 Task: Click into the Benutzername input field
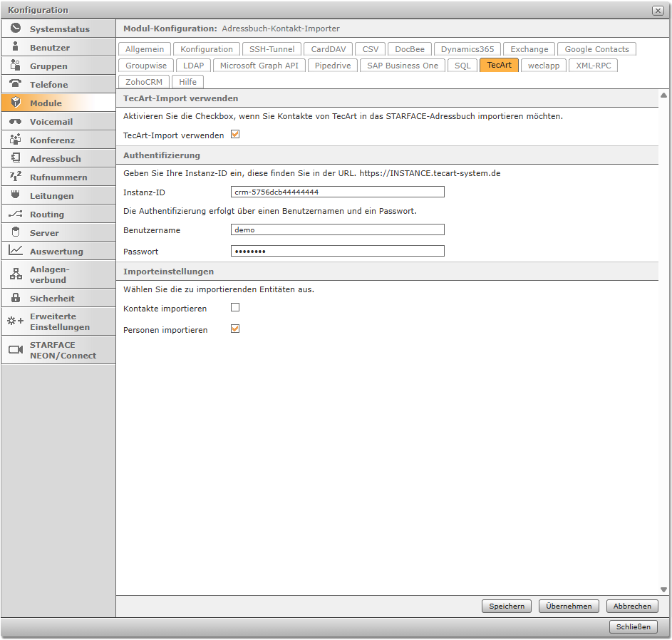click(337, 229)
